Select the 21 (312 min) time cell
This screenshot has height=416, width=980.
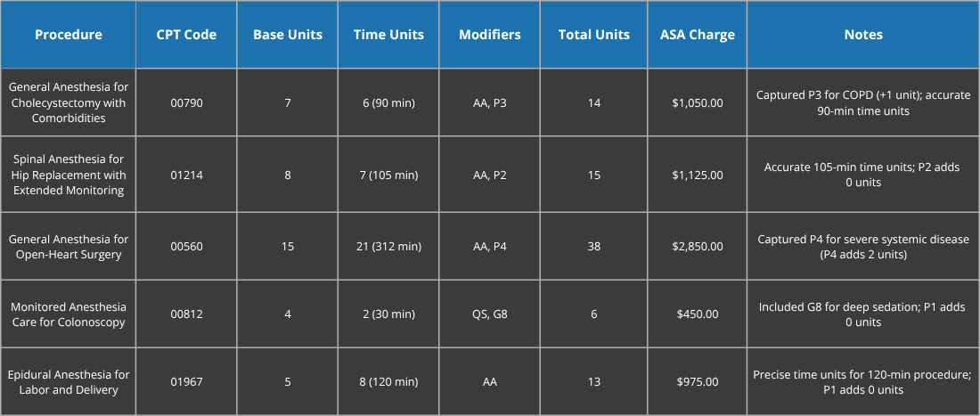(388, 247)
